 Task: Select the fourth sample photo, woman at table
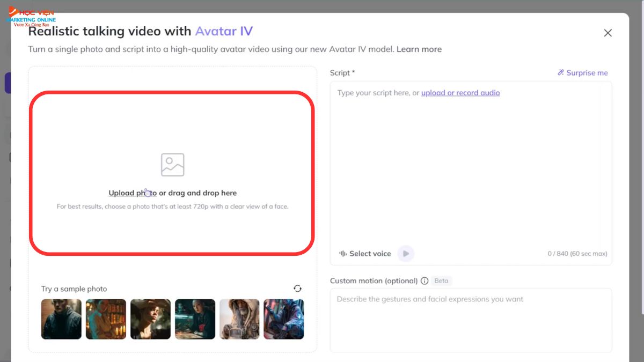pos(195,319)
